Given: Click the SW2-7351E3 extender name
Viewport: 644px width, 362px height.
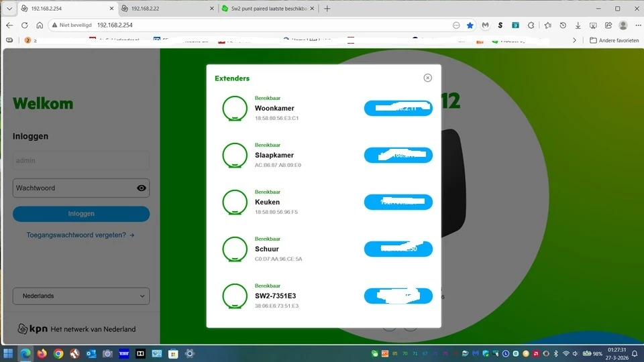Looking at the screenshot, I should coord(275,296).
